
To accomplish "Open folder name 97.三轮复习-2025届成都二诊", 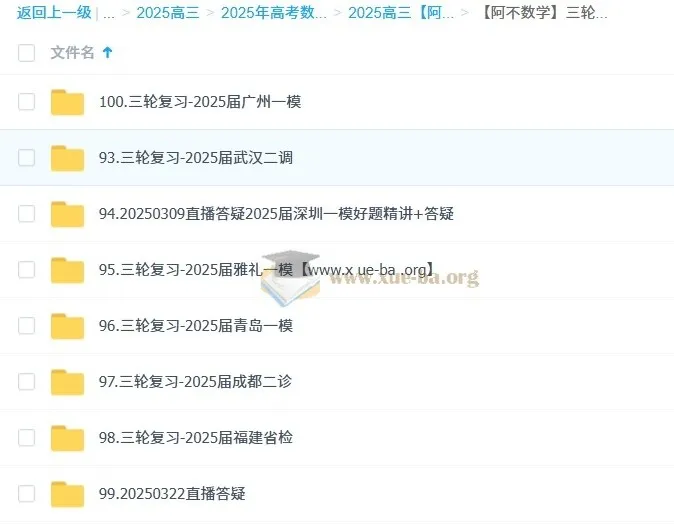I will pyautogui.click(x=195, y=382).
